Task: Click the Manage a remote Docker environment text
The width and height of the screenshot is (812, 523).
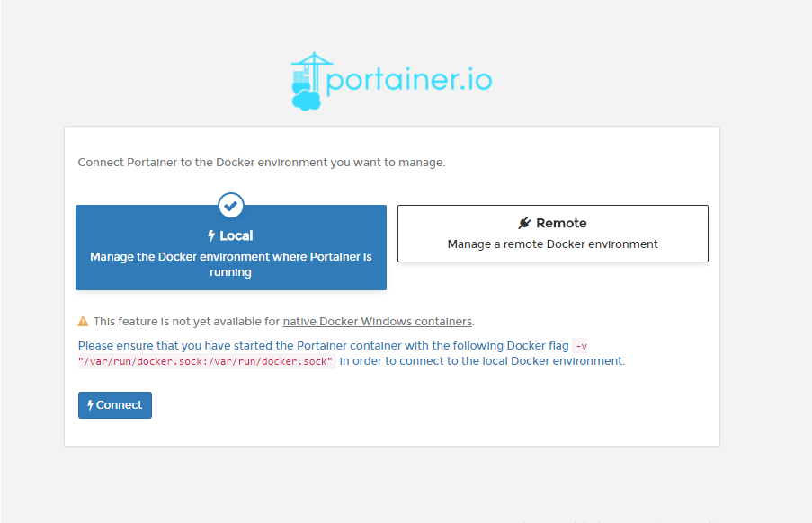Action: (x=551, y=243)
